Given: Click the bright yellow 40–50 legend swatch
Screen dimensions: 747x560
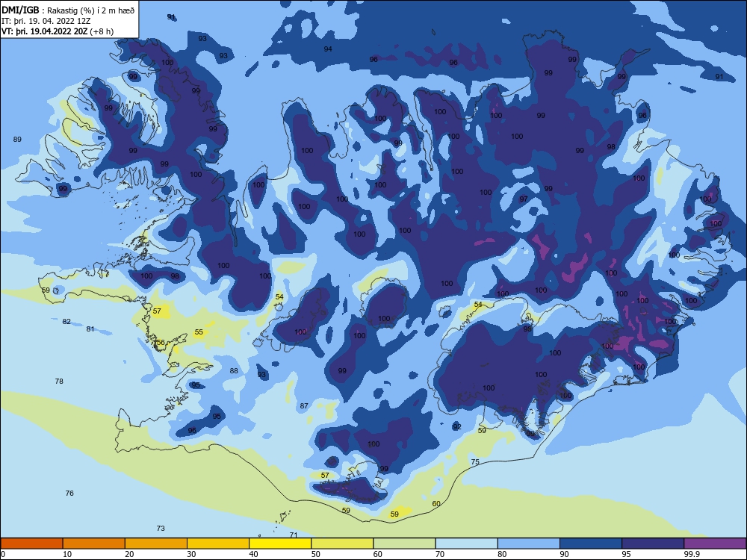Looking at the screenshot, I should 280,544.
